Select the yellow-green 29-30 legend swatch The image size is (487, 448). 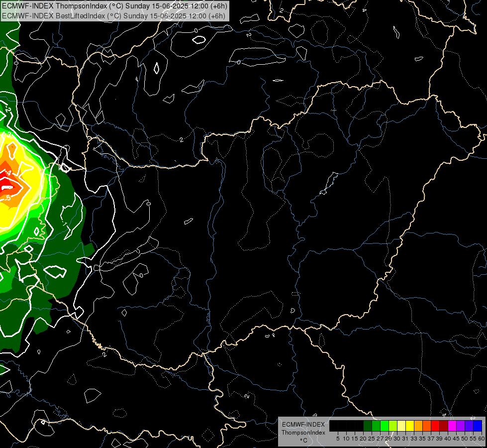coord(393,426)
